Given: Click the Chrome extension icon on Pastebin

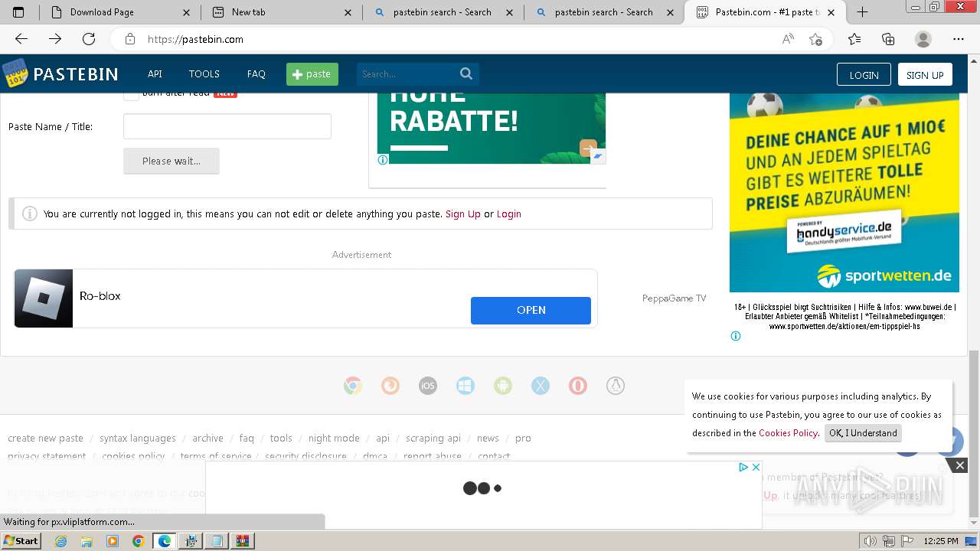Looking at the screenshot, I should coord(353,386).
